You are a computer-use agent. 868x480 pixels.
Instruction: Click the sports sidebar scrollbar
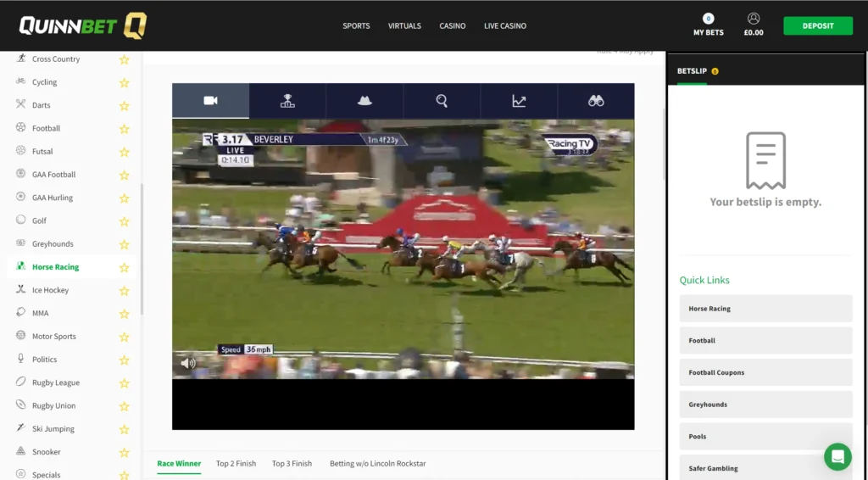pos(142,249)
